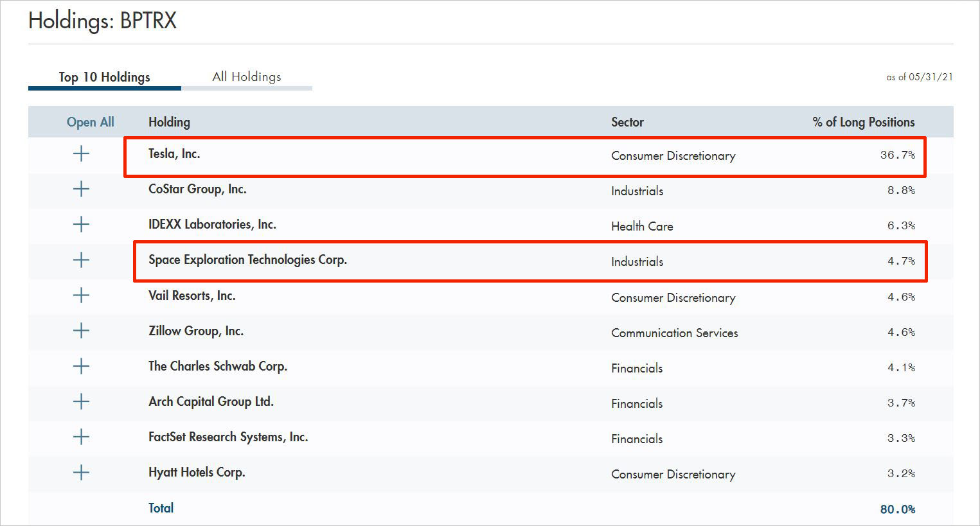This screenshot has width=980, height=526.
Task: Expand The Charles Schwab Corp. plus icon
Action: click(x=81, y=366)
